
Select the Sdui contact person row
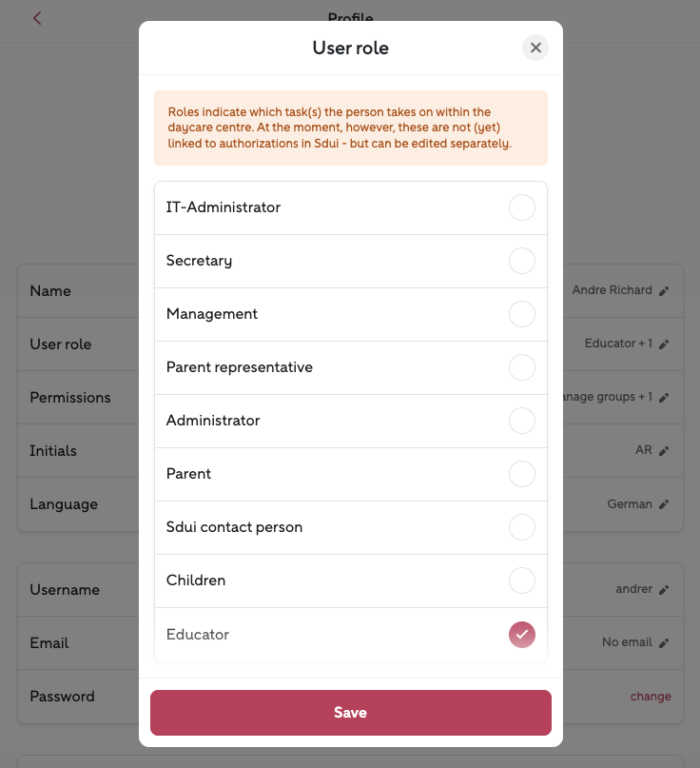point(350,527)
